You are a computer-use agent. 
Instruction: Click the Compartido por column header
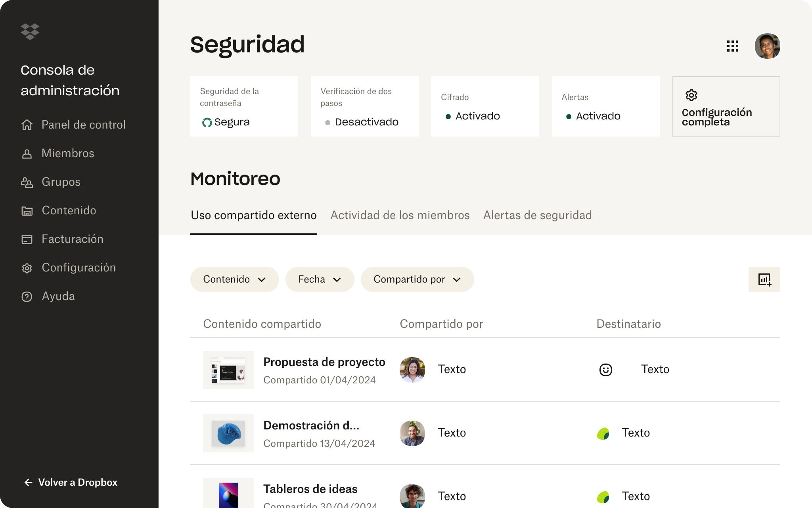441,324
